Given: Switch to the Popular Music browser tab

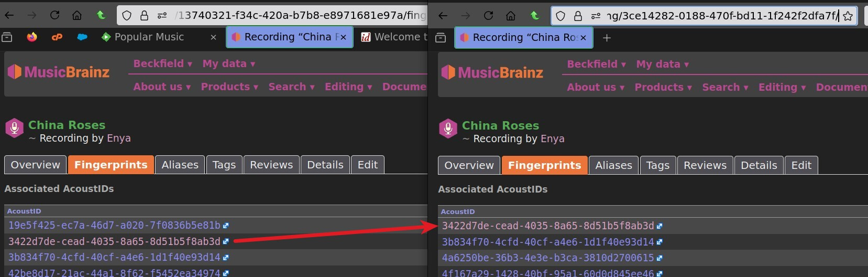Looking at the screenshot, I should pyautogui.click(x=149, y=37).
